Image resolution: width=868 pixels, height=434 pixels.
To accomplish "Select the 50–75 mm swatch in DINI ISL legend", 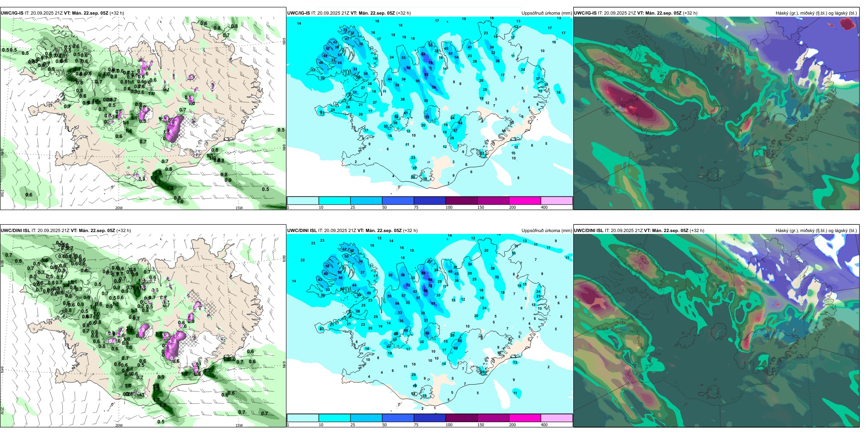I will coord(398,418).
